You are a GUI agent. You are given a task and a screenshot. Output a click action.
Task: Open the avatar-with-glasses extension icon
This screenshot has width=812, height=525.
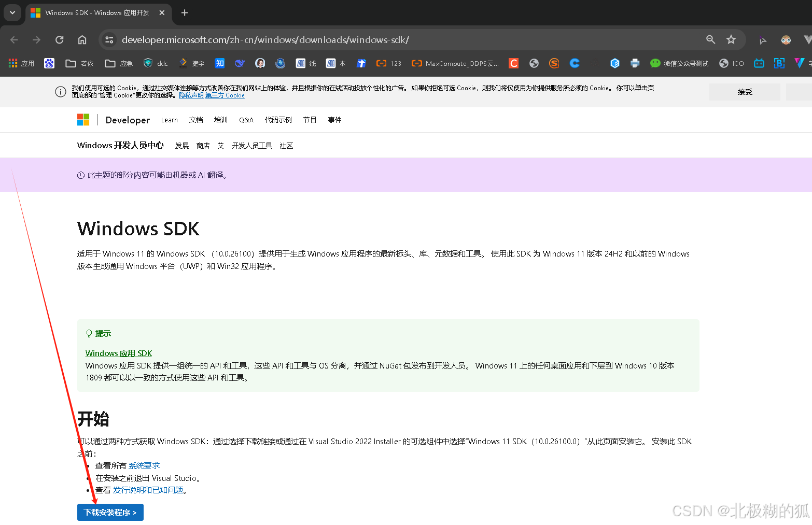(x=786, y=40)
